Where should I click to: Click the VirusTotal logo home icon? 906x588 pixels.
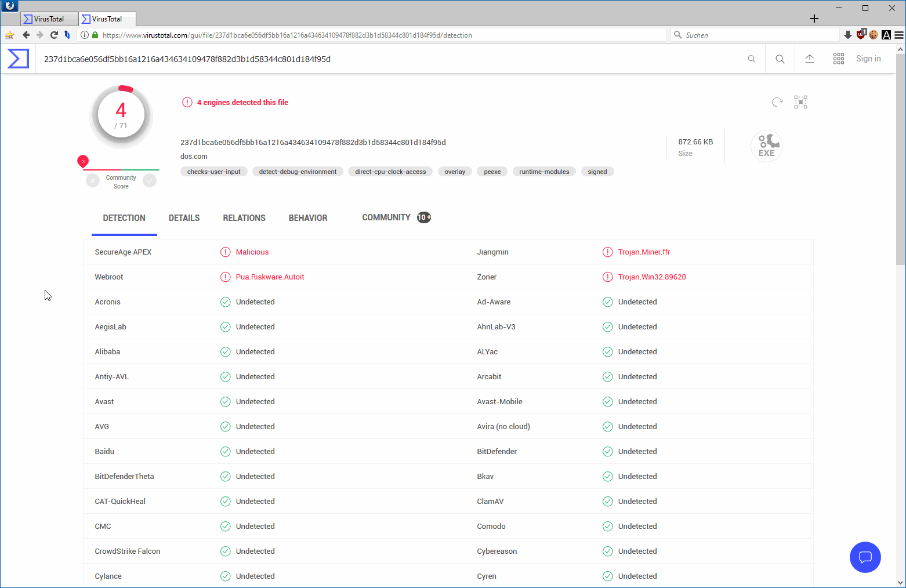pyautogui.click(x=18, y=59)
